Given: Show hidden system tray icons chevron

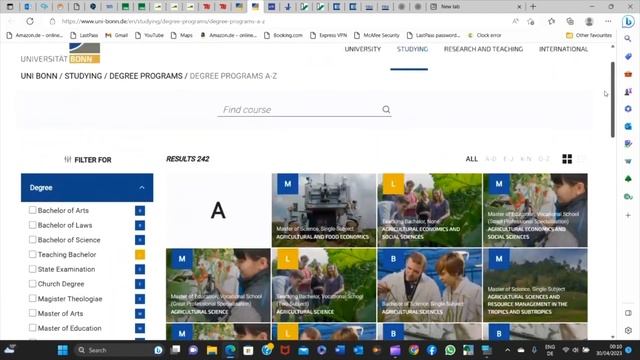Looking at the screenshot, I should coord(507,350).
